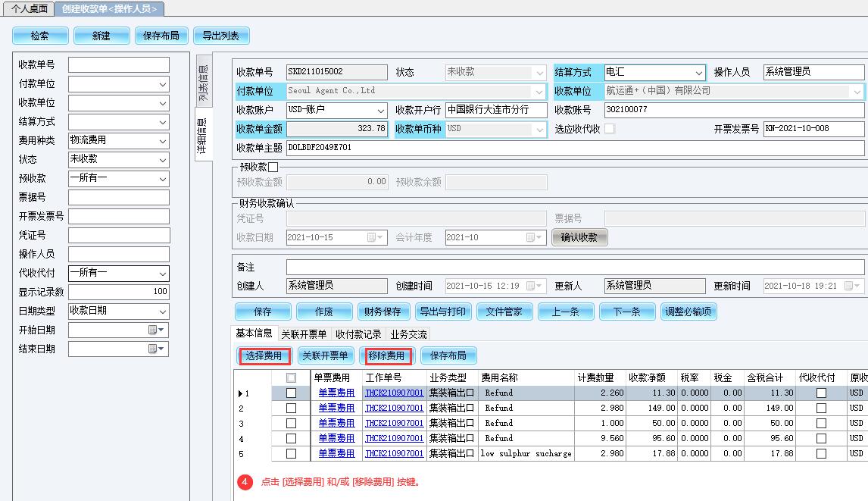Open the 开始日期 calendar picker
The height and width of the screenshot is (501, 868).
click(157, 330)
